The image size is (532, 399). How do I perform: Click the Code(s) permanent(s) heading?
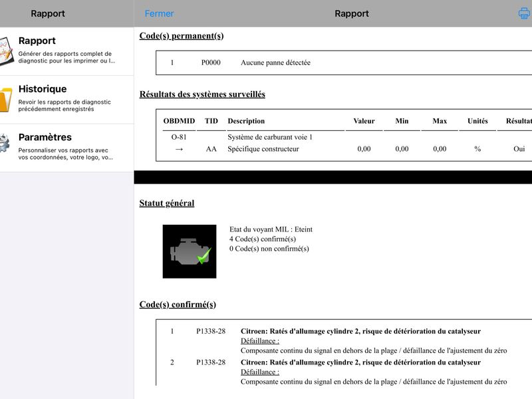[182, 36]
